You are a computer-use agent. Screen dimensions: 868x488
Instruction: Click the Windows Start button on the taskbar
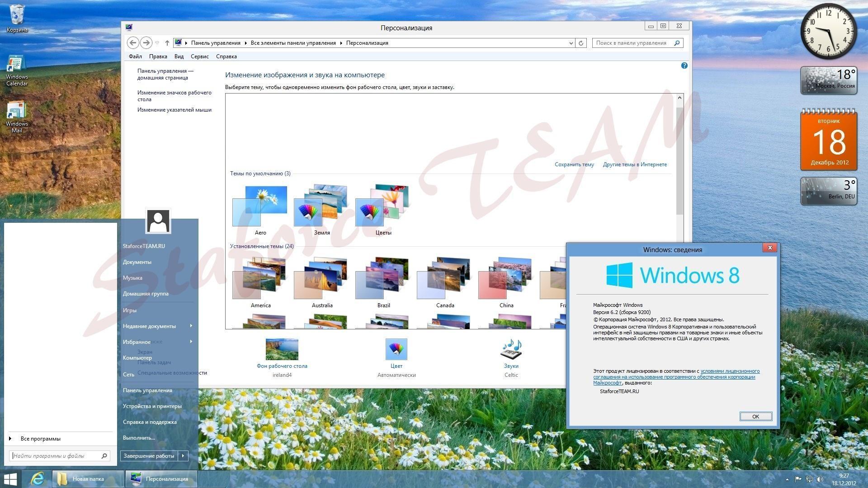[x=10, y=479]
